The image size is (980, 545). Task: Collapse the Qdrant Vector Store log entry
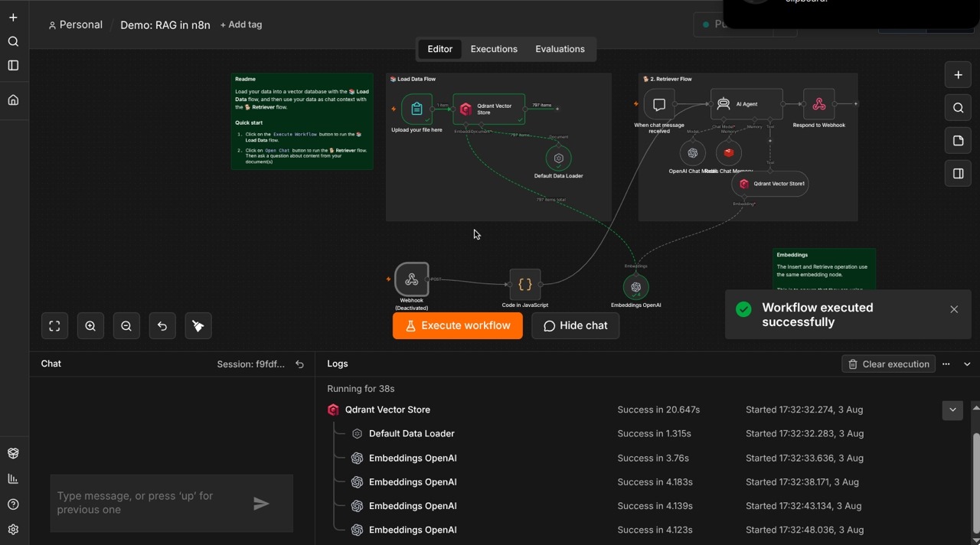[952, 410]
